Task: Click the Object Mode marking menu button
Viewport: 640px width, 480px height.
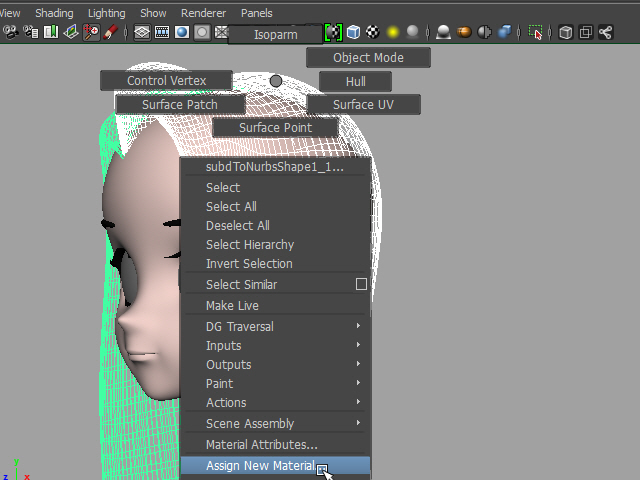Action: [368, 57]
